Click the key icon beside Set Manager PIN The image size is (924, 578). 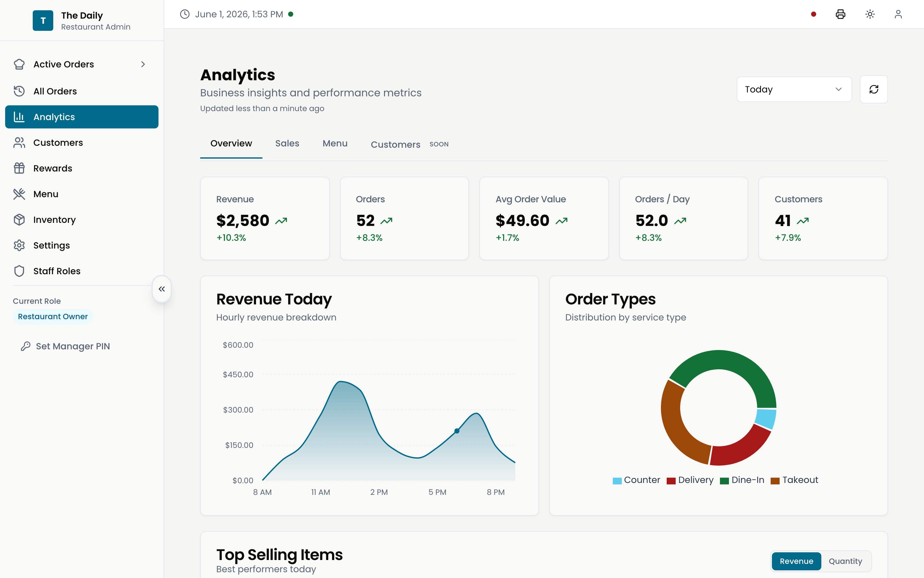point(26,346)
